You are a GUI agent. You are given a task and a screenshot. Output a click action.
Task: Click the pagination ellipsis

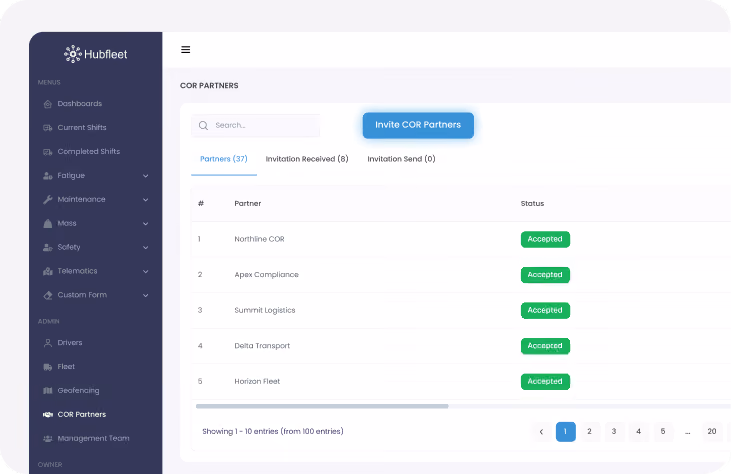click(688, 432)
